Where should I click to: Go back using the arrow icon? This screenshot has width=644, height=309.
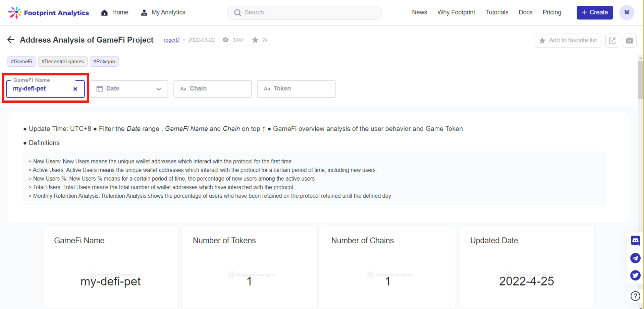pyautogui.click(x=11, y=40)
